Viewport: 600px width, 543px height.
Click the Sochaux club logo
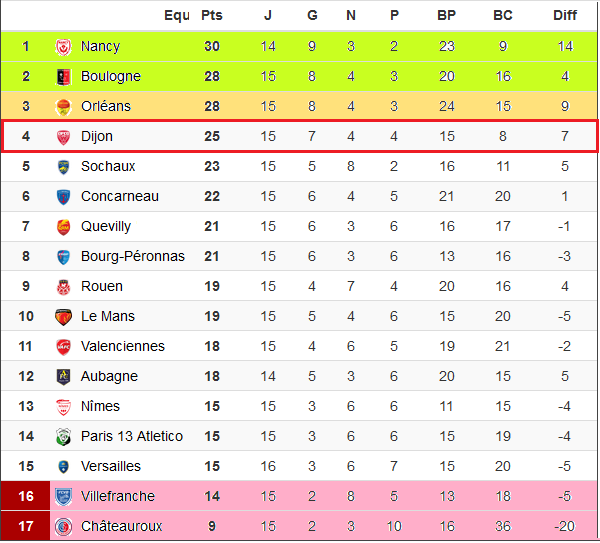[x=63, y=167]
